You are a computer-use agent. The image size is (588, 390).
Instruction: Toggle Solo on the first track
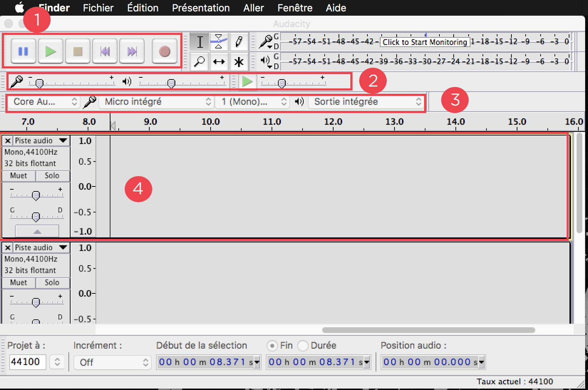point(52,176)
